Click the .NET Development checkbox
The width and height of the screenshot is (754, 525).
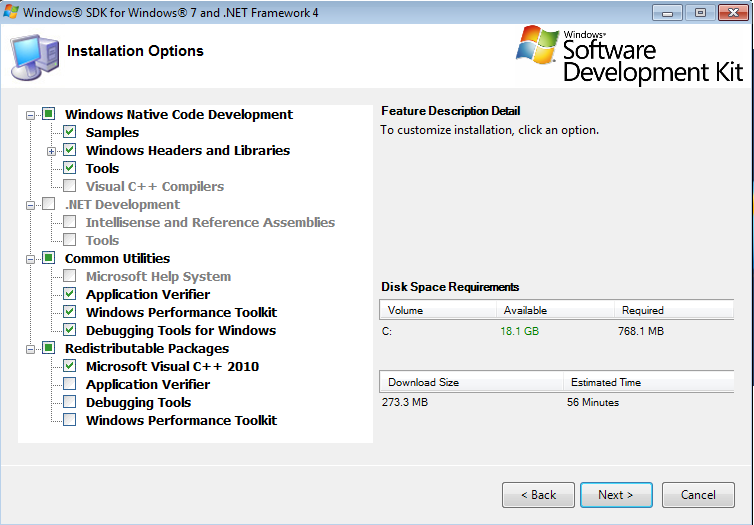click(x=49, y=204)
